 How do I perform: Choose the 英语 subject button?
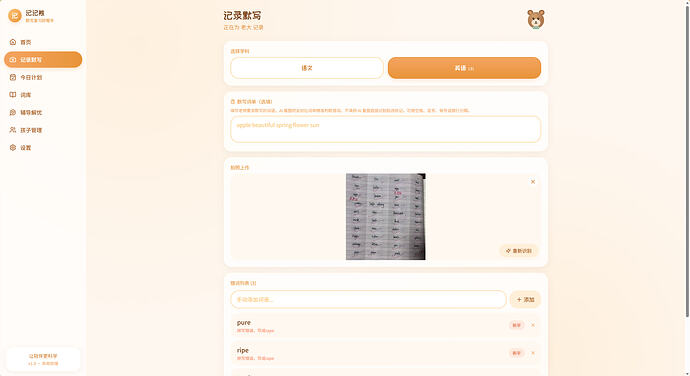pyautogui.click(x=464, y=68)
